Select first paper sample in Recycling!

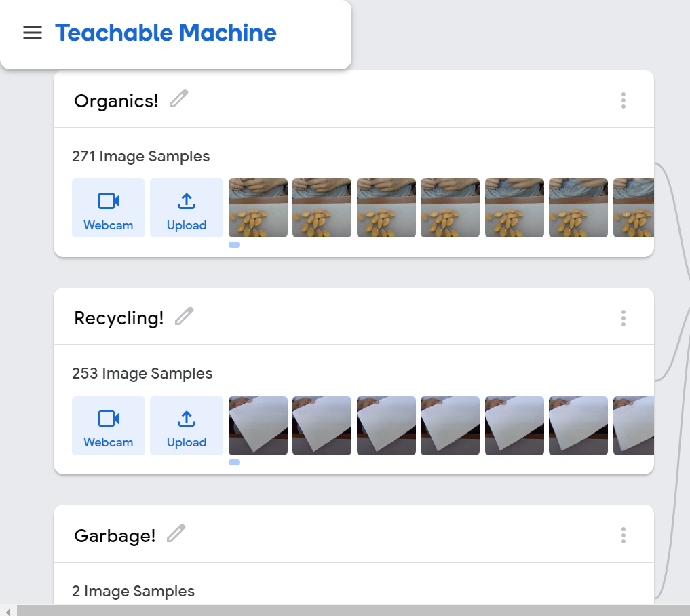(258, 425)
